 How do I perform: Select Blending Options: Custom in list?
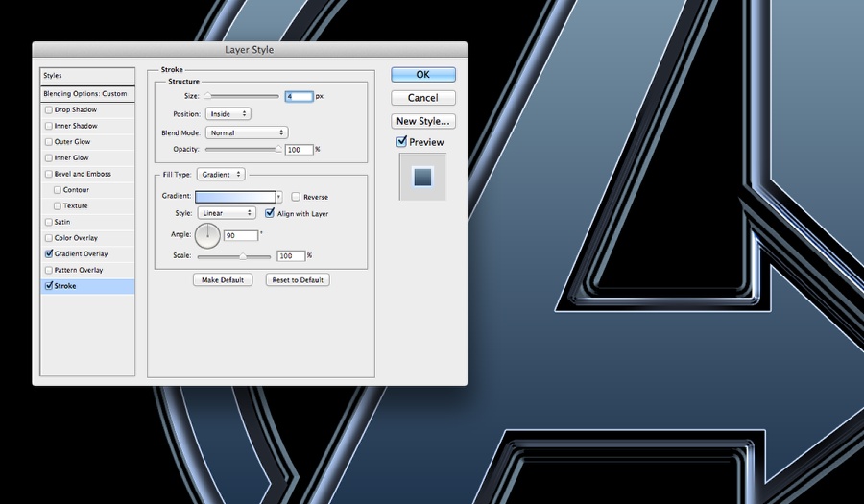(x=86, y=94)
